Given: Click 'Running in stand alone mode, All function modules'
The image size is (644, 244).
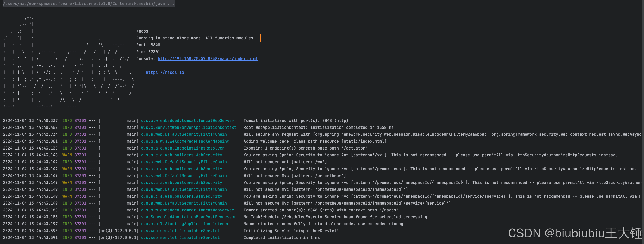Looking at the screenshot, I should [195, 38].
